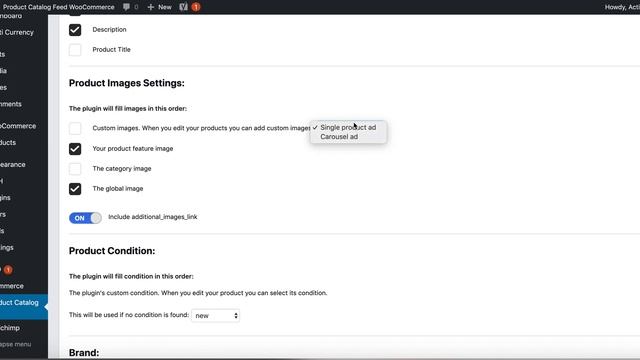Open the Appearance sidebar menu
640x360 pixels.
(13, 164)
